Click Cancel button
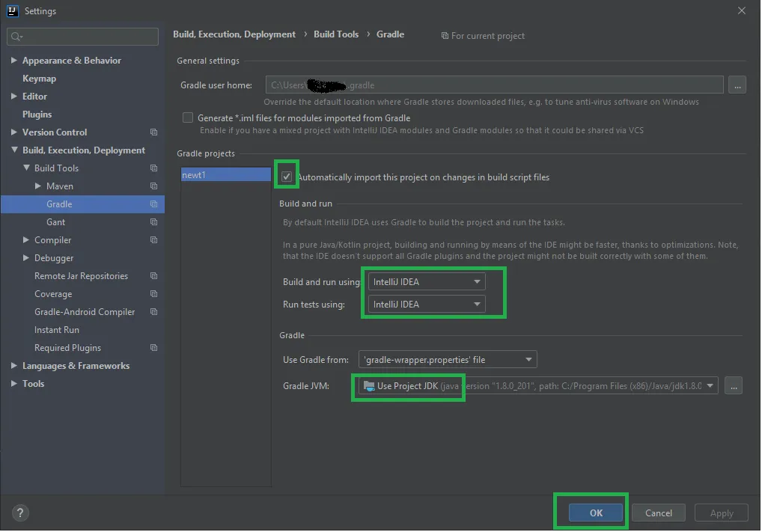Image resolution: width=762 pixels, height=532 pixels. [659, 513]
